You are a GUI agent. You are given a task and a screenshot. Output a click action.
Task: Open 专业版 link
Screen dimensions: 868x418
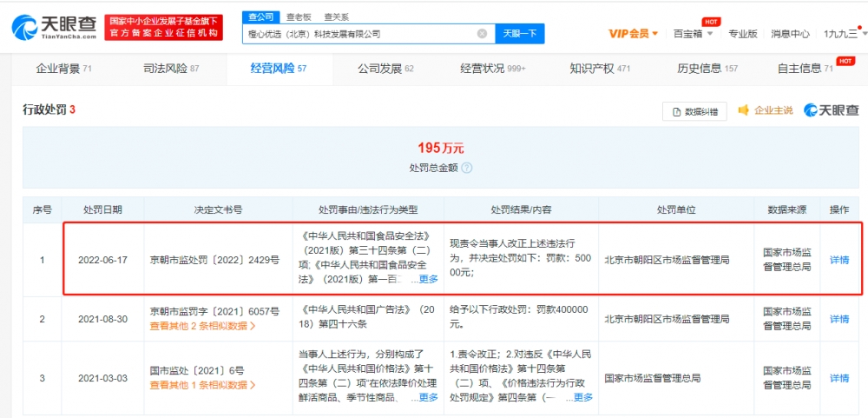pos(742,34)
